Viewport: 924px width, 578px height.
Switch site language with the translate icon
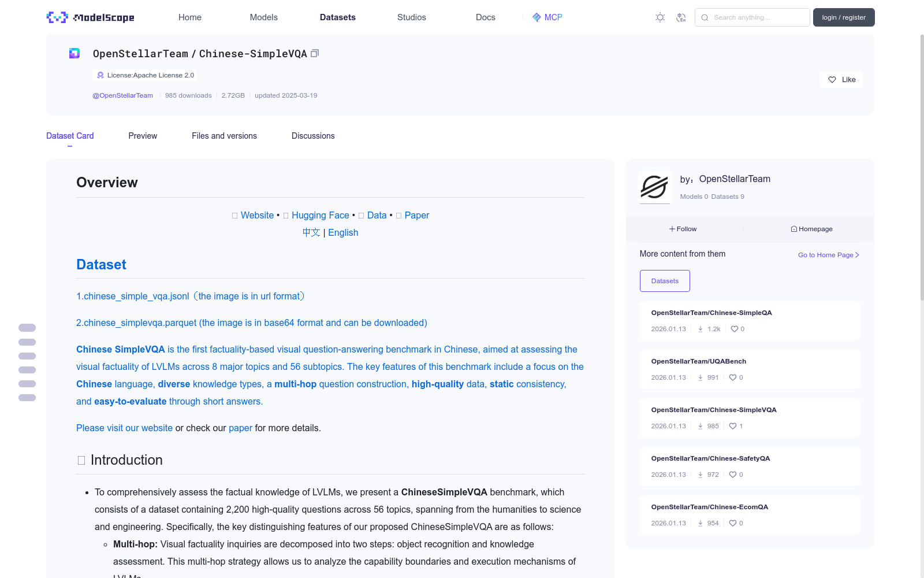(681, 17)
